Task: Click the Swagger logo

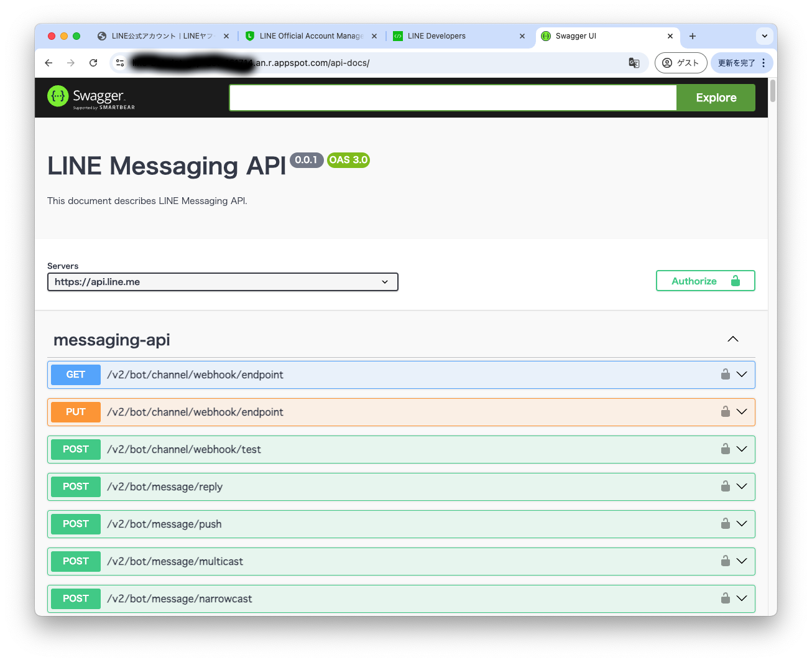Action: click(91, 97)
